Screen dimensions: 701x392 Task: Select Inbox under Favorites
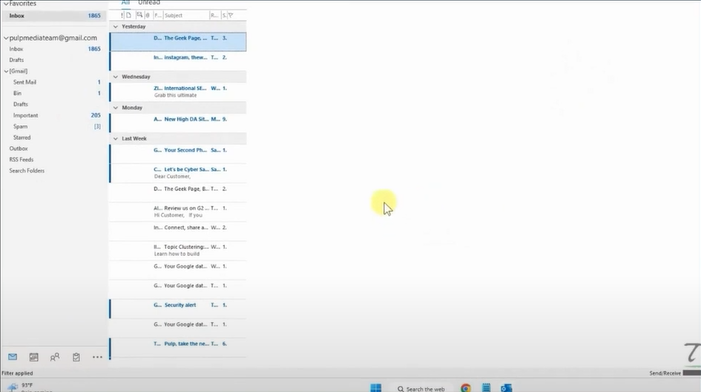pos(54,16)
